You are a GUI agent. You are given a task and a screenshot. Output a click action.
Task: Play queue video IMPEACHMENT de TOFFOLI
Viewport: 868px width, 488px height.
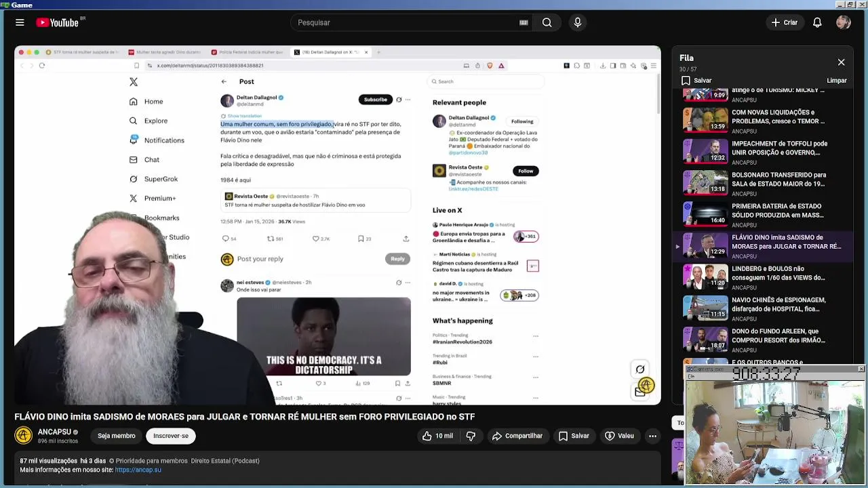point(764,152)
